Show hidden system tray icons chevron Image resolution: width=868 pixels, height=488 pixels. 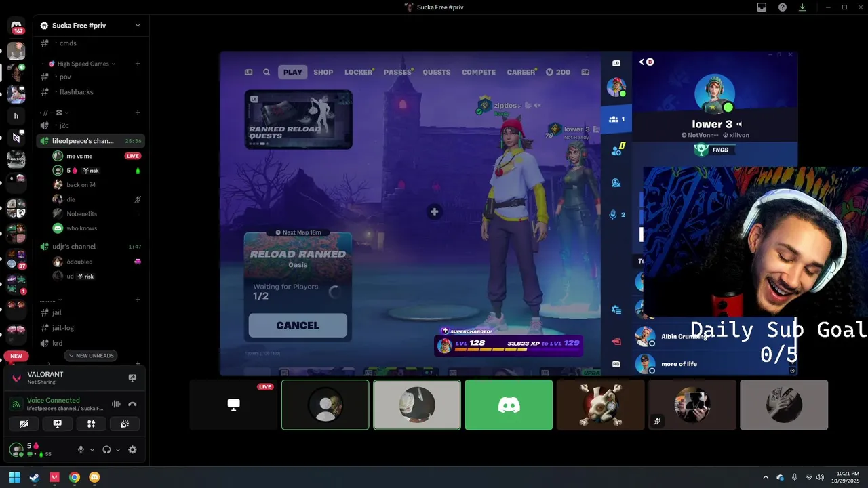(766, 477)
